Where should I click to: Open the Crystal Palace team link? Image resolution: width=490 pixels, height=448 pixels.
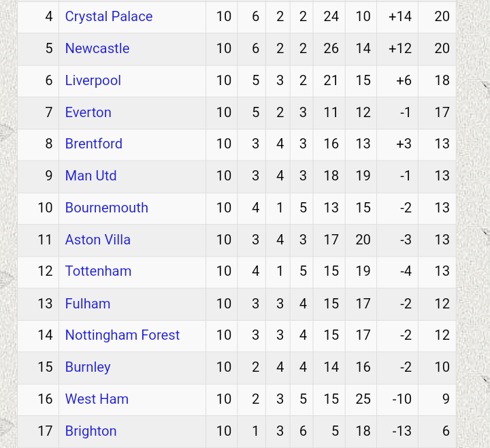109,16
